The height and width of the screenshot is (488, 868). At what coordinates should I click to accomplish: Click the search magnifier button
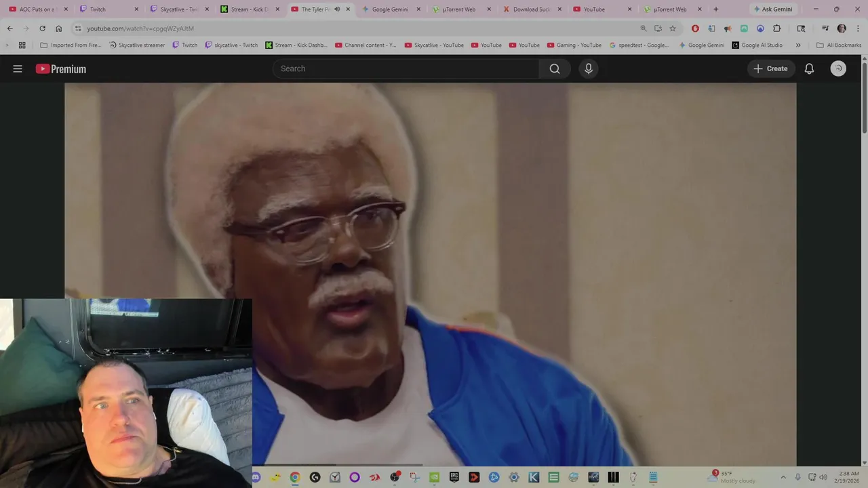555,68
